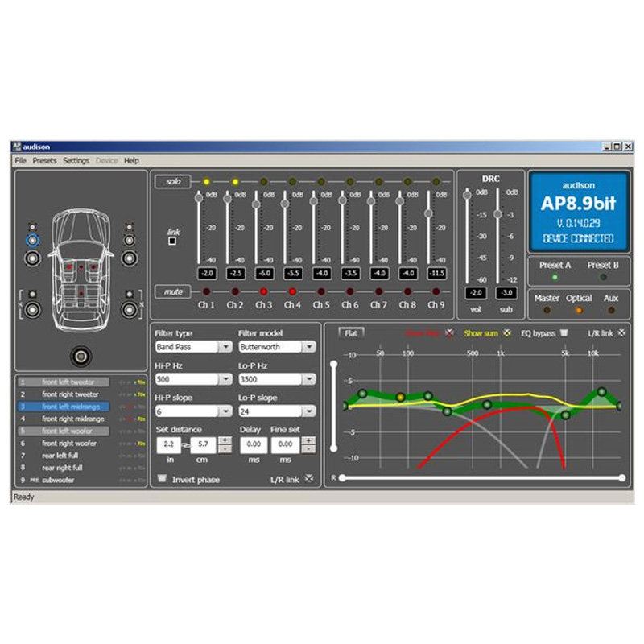This screenshot has height=644, width=644.
Task: Mute channel 4 red indicator
Action: click(292, 291)
